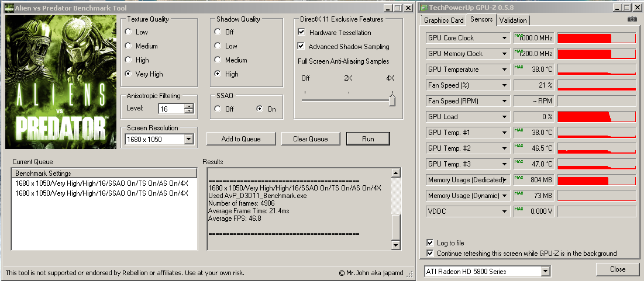This screenshot has height=281, width=644.
Task: Open the VDDC sensor dropdown
Action: (504, 211)
